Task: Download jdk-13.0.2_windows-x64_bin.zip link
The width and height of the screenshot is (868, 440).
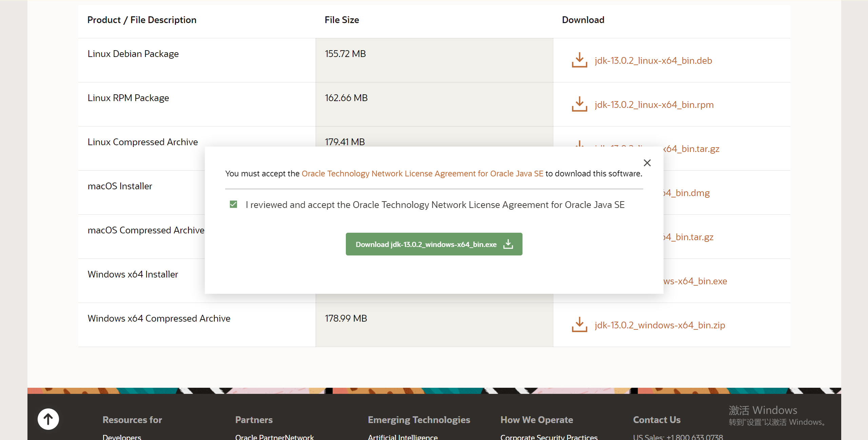Action: 659,325
